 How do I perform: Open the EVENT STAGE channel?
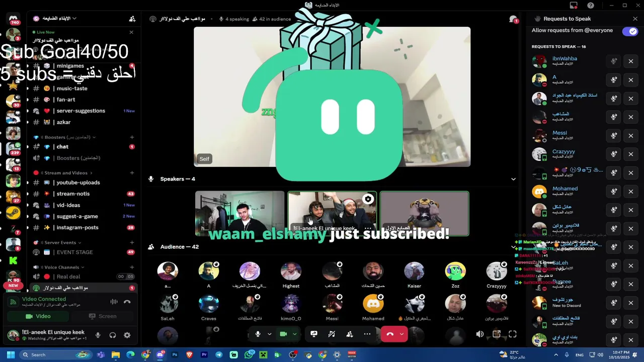[83, 252]
